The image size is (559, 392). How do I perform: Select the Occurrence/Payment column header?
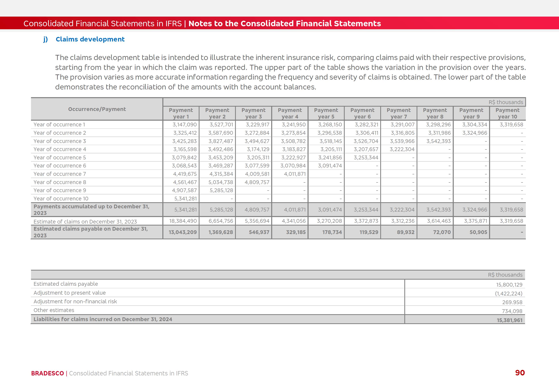coord(97,109)
